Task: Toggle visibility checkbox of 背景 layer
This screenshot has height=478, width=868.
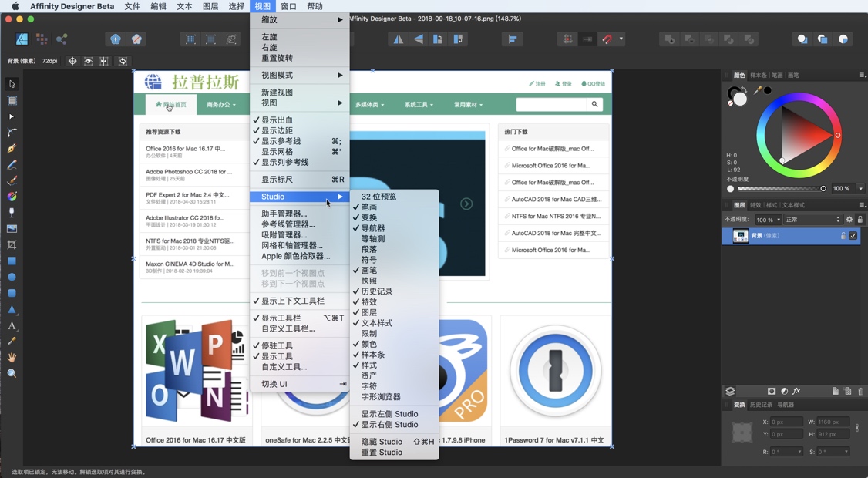Action: [x=853, y=236]
